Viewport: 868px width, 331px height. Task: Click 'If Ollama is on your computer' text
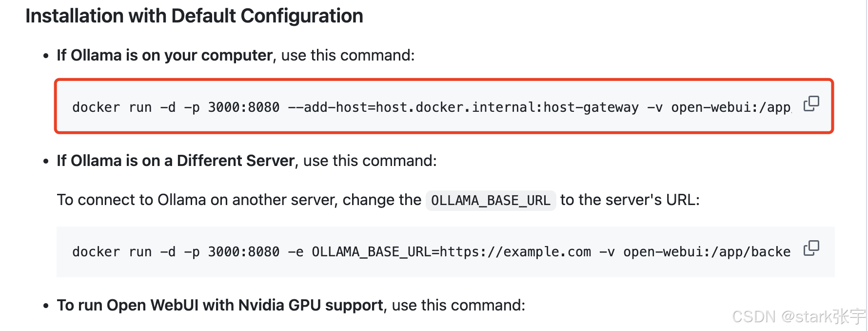tap(164, 56)
